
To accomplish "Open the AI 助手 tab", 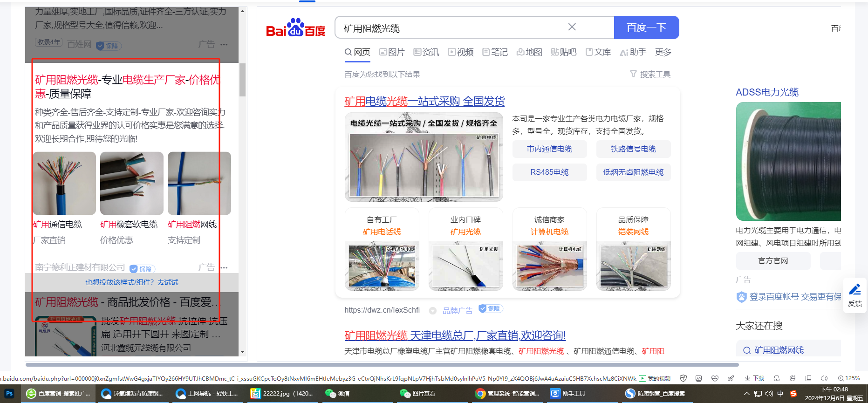I will [x=633, y=52].
